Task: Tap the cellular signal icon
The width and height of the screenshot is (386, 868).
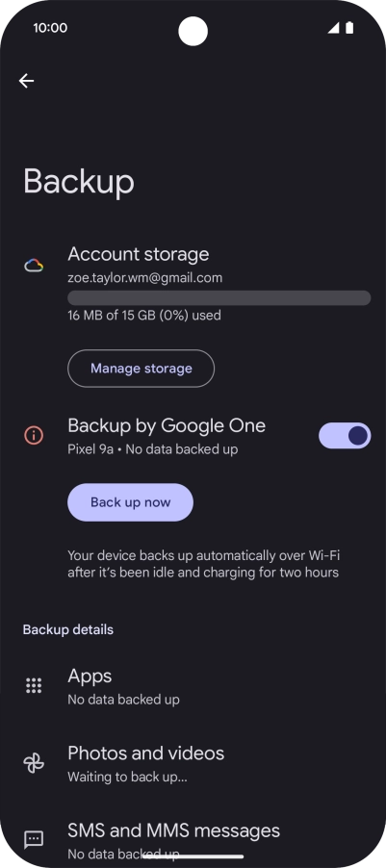Action: point(333,28)
